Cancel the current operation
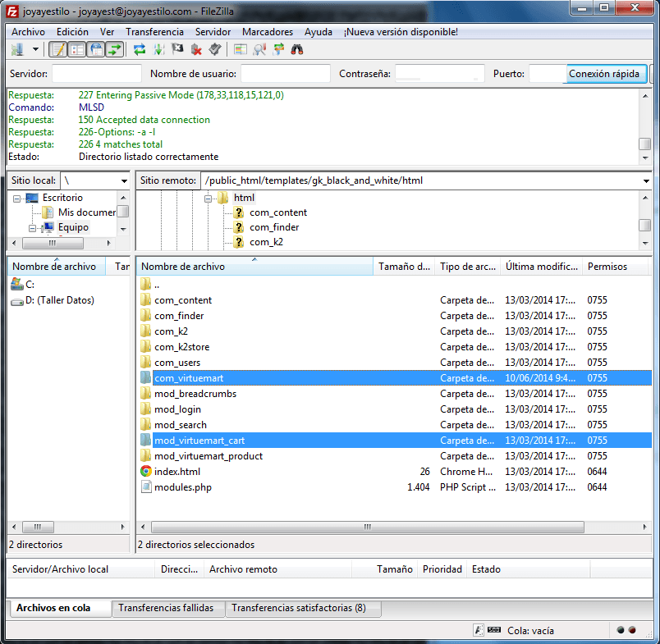660x644 pixels. [x=177, y=50]
